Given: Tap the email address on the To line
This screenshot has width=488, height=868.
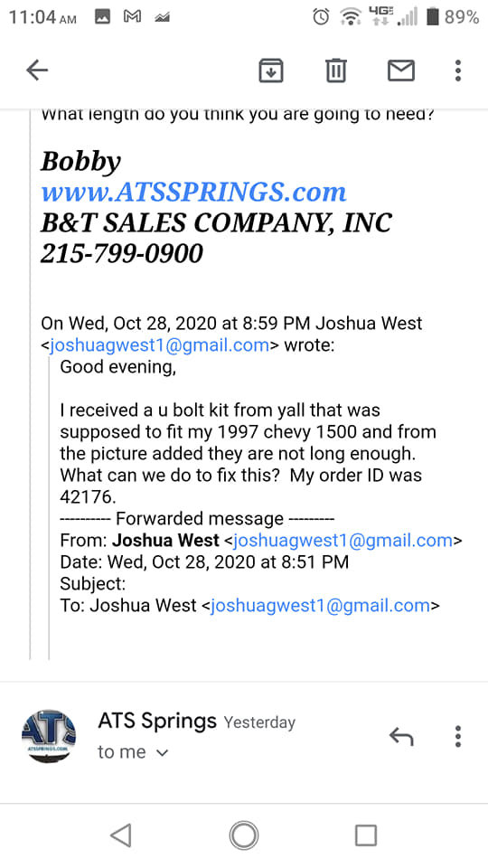Looking at the screenshot, I should (x=320, y=605).
